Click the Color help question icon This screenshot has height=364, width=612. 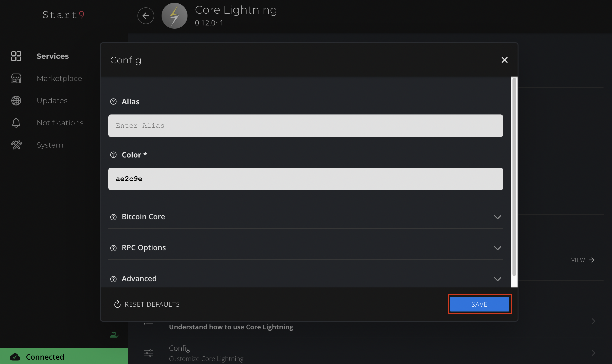tap(113, 155)
